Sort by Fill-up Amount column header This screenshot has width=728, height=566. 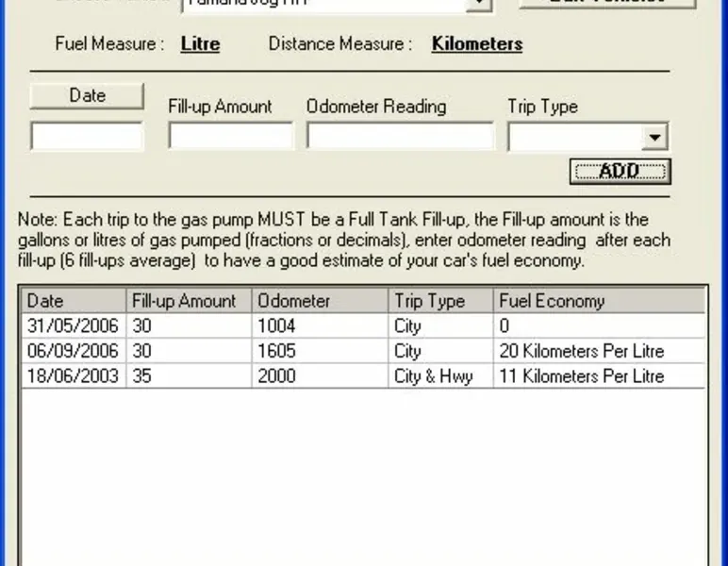[x=189, y=301]
